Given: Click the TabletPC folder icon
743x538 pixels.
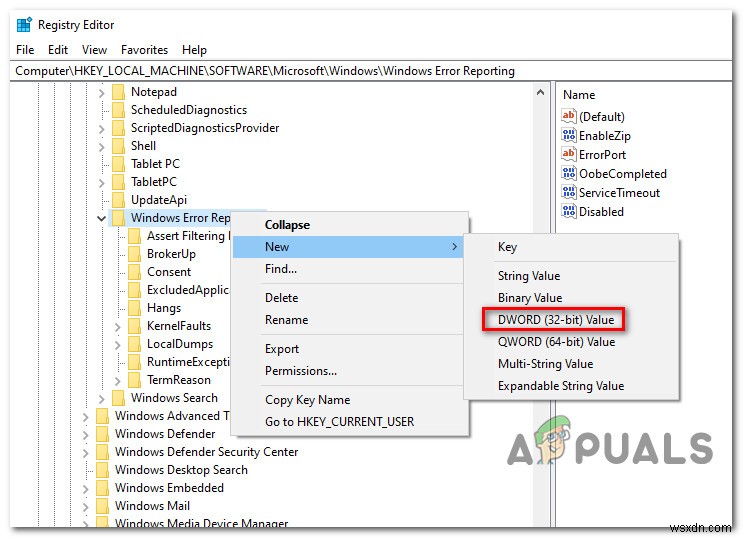Looking at the screenshot, I should [x=118, y=182].
